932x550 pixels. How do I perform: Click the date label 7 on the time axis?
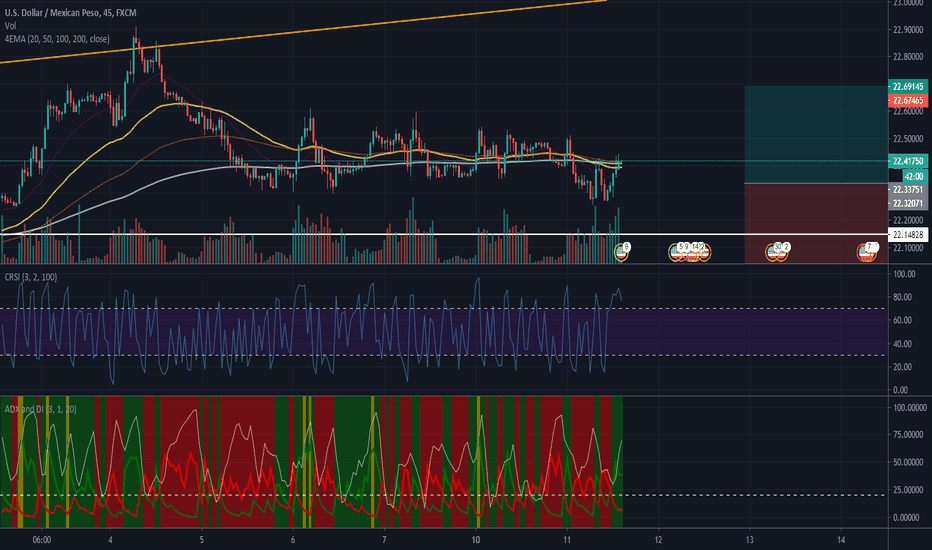[385, 540]
